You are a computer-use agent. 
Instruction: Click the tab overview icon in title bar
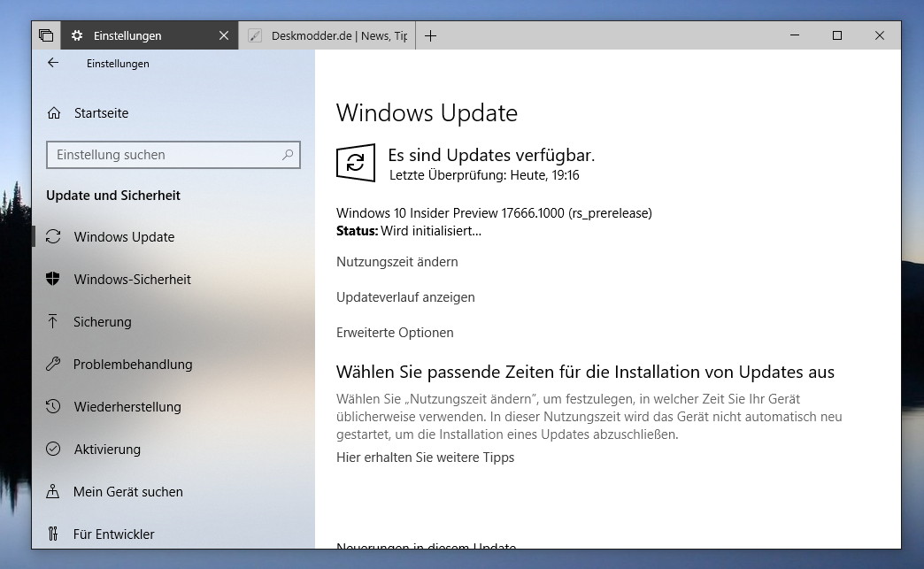pos(46,35)
